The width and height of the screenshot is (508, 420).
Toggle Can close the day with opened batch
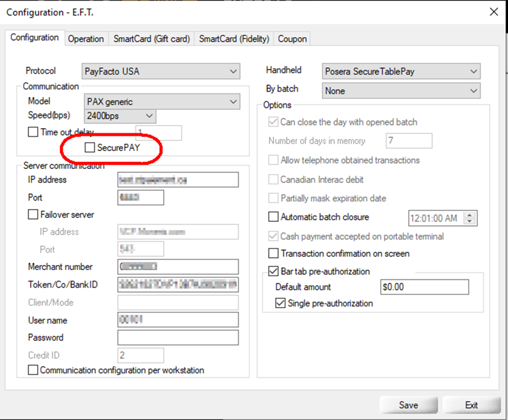(x=274, y=122)
